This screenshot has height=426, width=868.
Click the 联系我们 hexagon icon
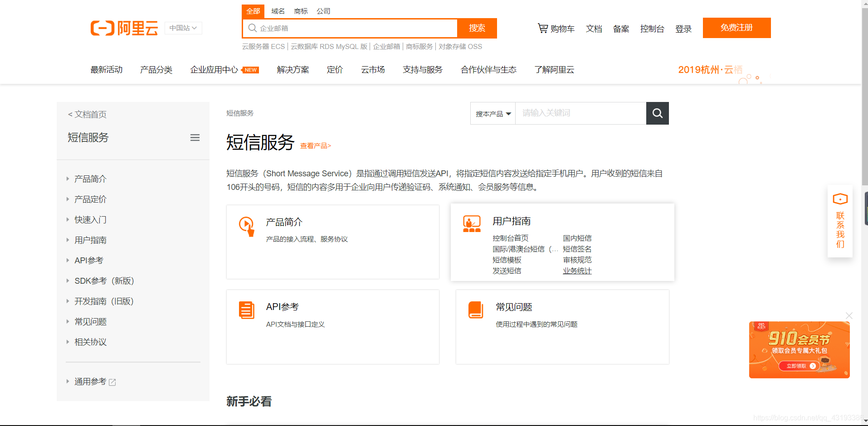coord(840,199)
